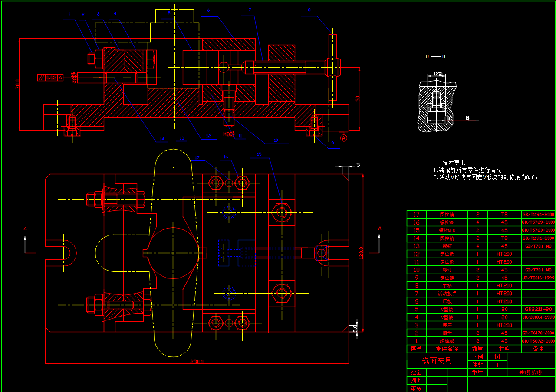
Task: Click the 铣面夹具 title block cell
Action: [437, 360]
